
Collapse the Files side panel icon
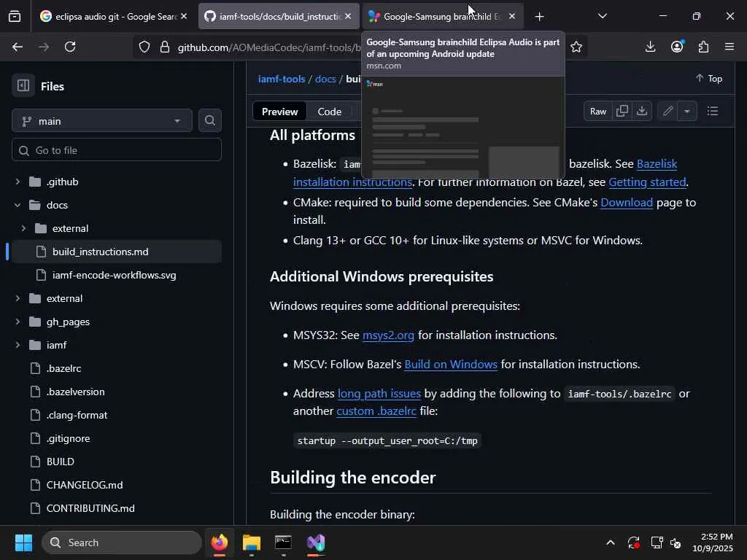pyautogui.click(x=23, y=86)
